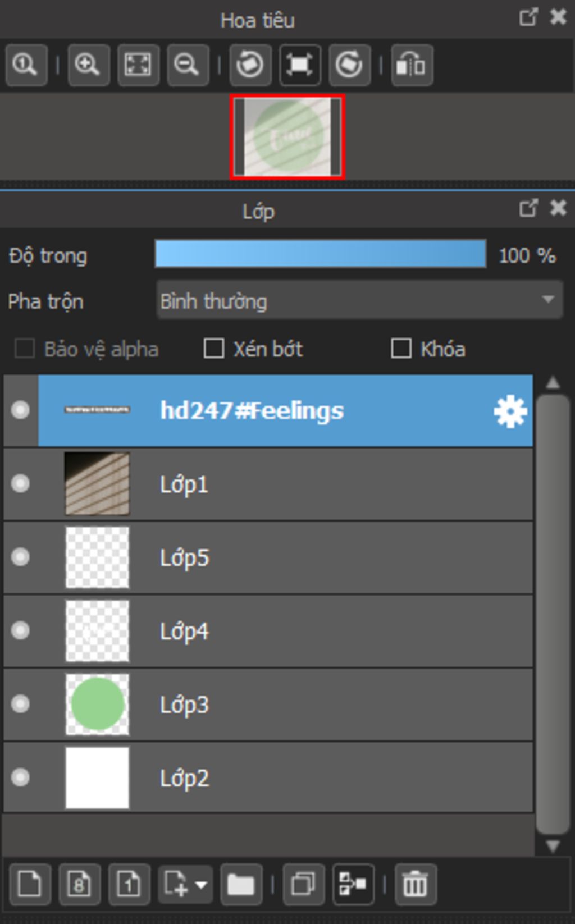Adjust the Độ trong opacity slider

[321, 254]
